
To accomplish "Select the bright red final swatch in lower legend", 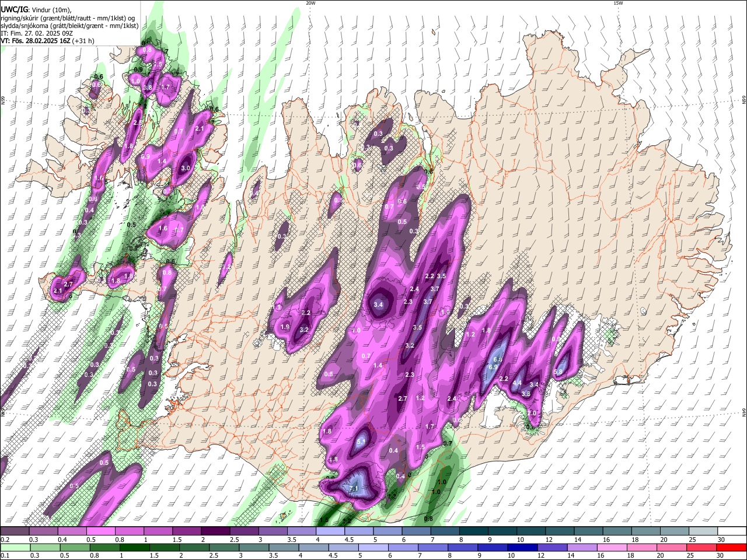I will point(732,547).
